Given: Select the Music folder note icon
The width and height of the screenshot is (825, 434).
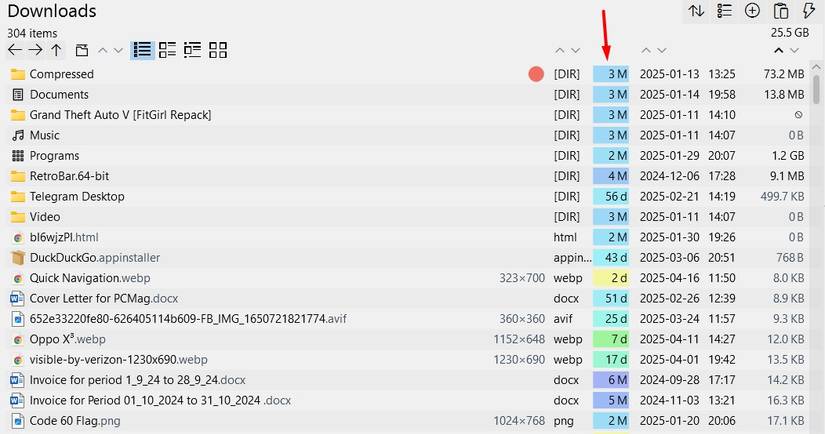Looking at the screenshot, I should [x=18, y=135].
